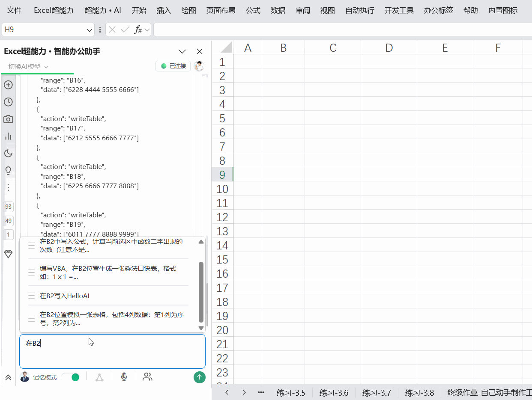This screenshot has height=400, width=532.
Task: Collapse the assistant panel with chevron
Action: [182, 51]
